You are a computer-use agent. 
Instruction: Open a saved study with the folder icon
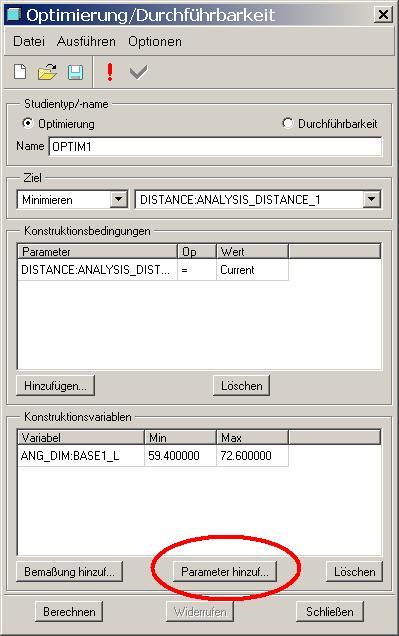click(47, 72)
